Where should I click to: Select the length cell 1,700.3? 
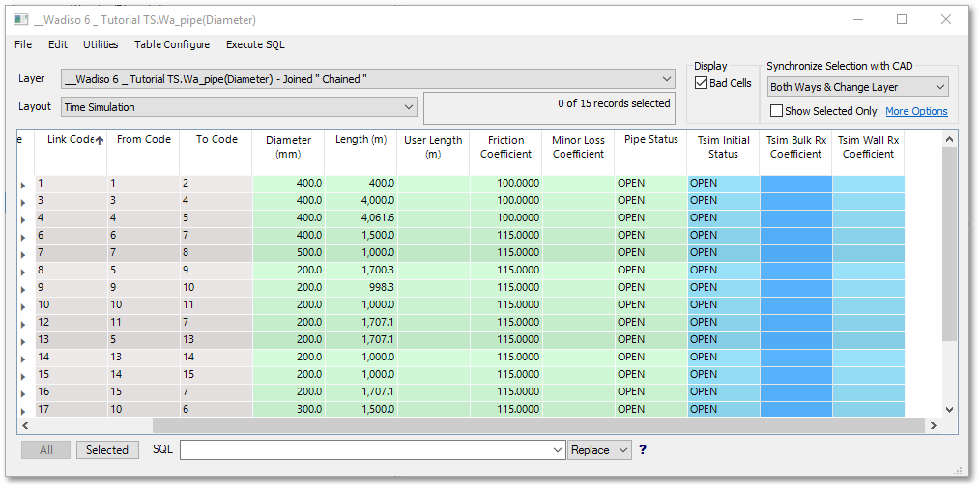[360, 270]
